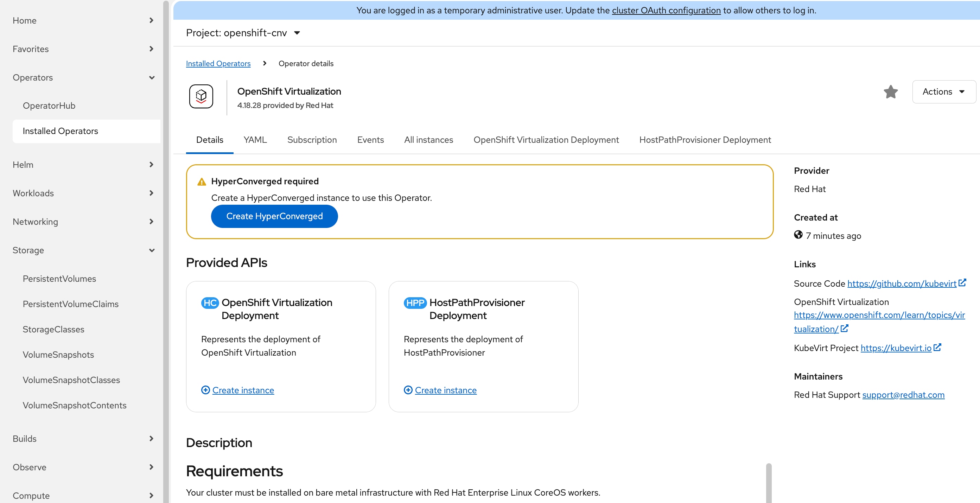The height and width of the screenshot is (503, 980).
Task: Expand the Networking navigation section
Action: 84,222
